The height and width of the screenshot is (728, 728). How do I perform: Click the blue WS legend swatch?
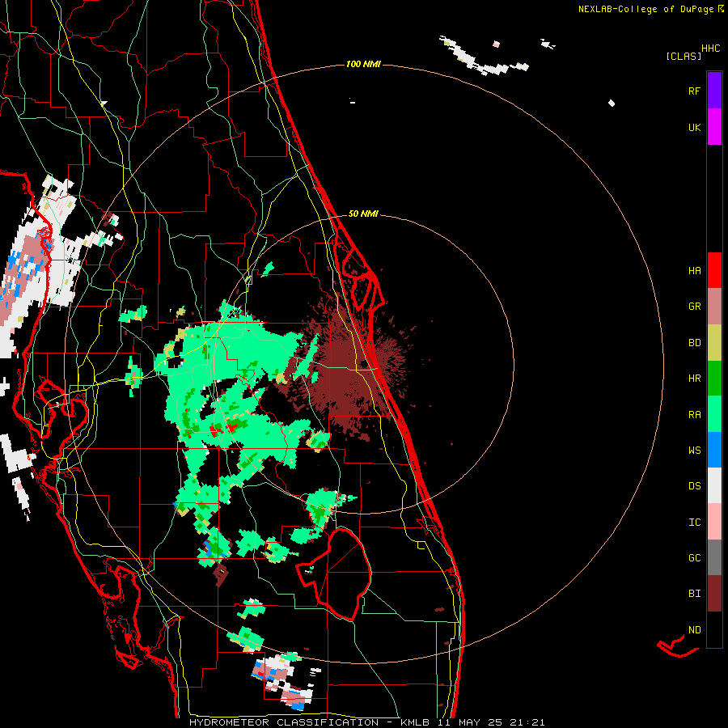pyautogui.click(x=714, y=450)
